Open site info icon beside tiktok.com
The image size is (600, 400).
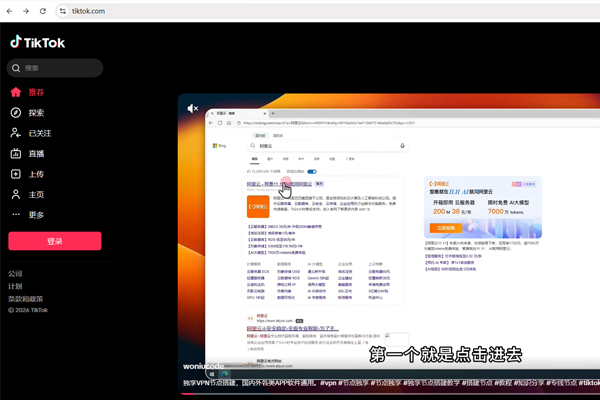pos(63,10)
